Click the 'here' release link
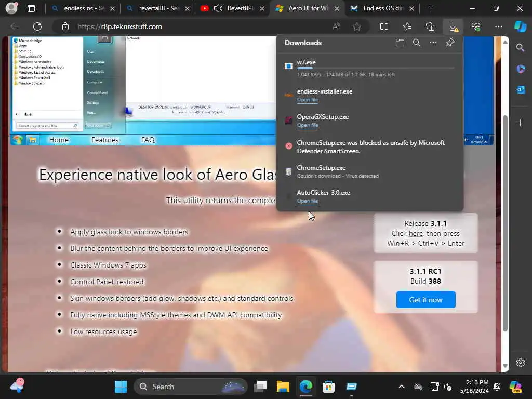The image size is (532, 399). (416, 233)
